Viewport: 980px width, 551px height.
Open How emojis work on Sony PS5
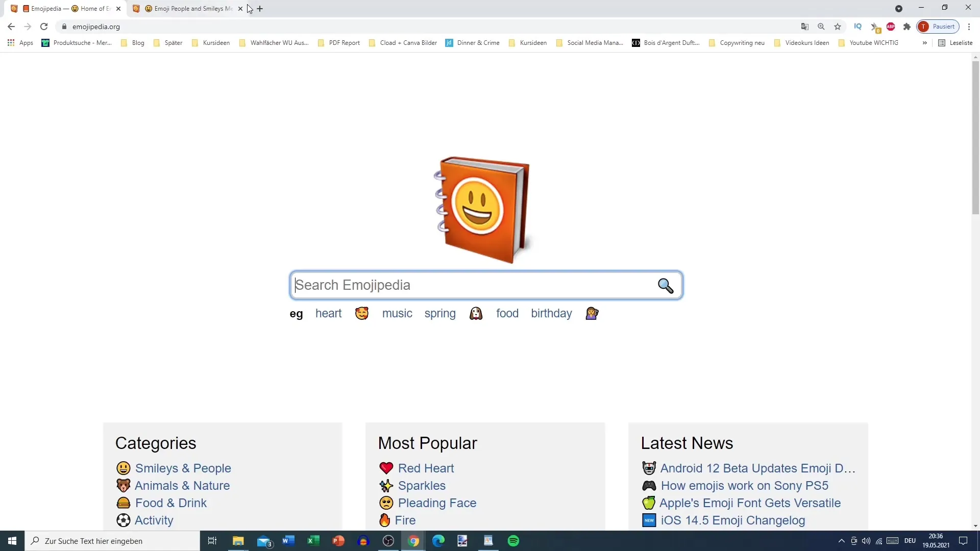pyautogui.click(x=744, y=486)
